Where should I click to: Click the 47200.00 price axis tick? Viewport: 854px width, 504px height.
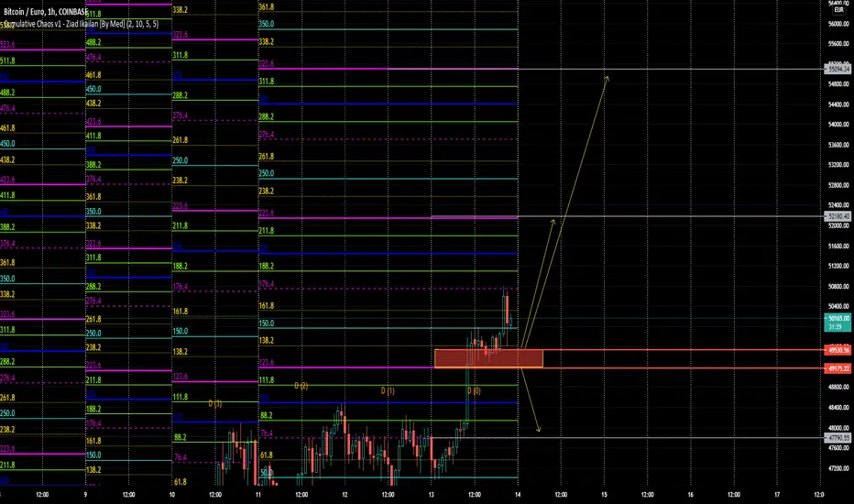pyautogui.click(x=838, y=468)
